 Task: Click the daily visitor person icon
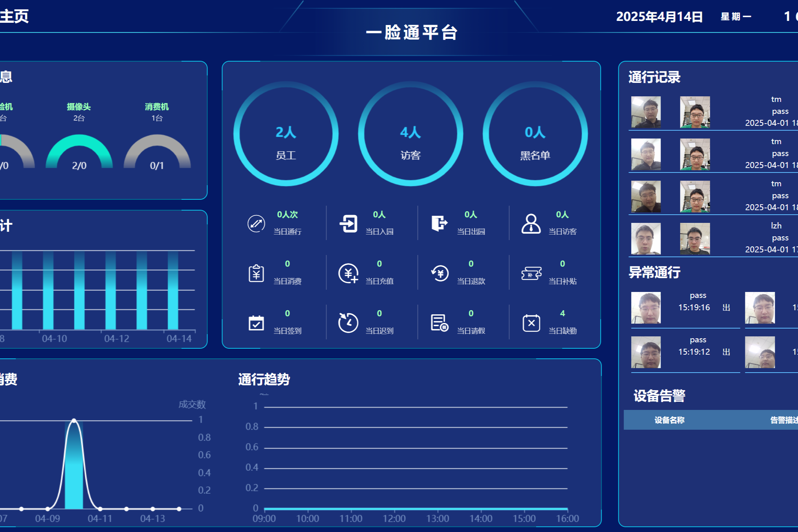click(x=531, y=223)
